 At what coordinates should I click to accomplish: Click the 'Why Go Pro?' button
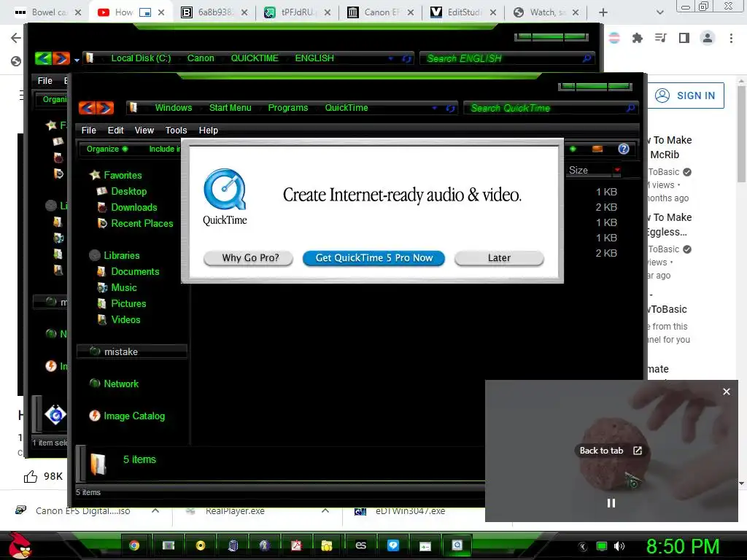click(248, 258)
